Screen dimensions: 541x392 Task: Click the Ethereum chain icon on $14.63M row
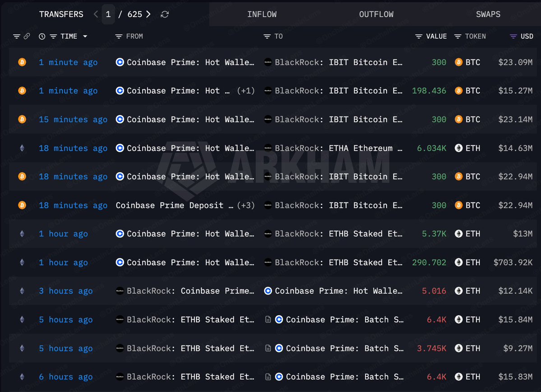pos(22,148)
